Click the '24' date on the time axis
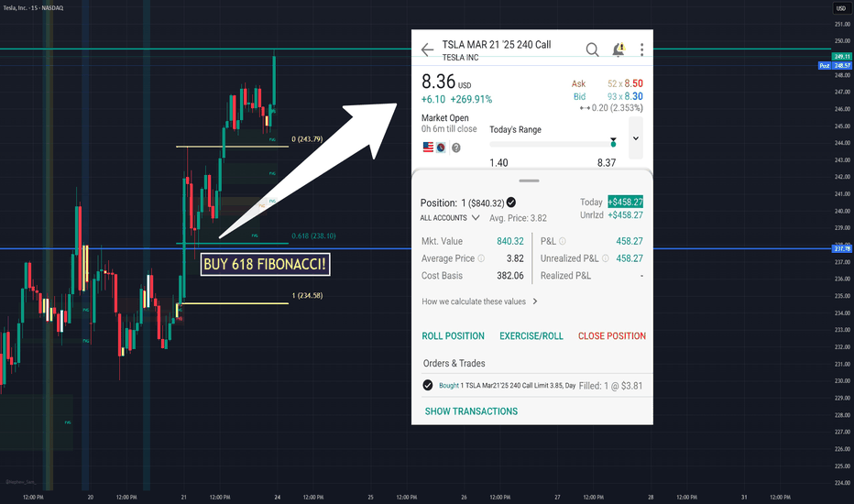Image resolution: width=854 pixels, height=504 pixels. [x=278, y=497]
